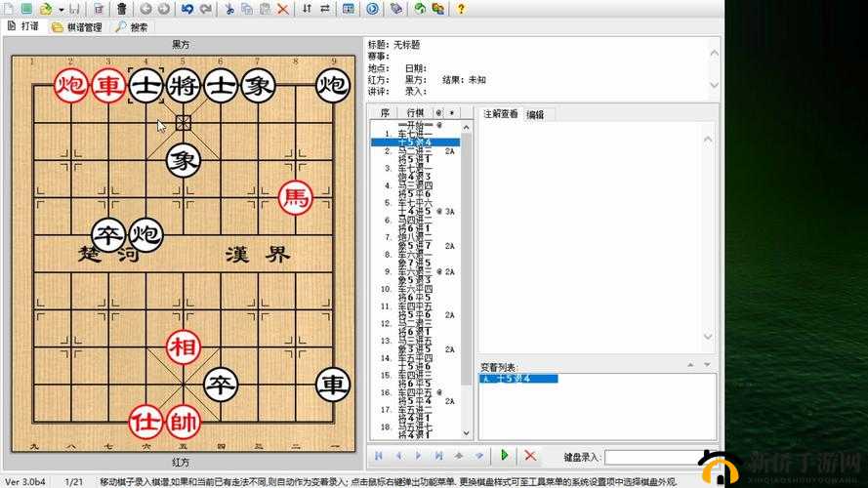Click the green arrow import icon
Viewport: 868px width, 488px height.
pos(420,9)
